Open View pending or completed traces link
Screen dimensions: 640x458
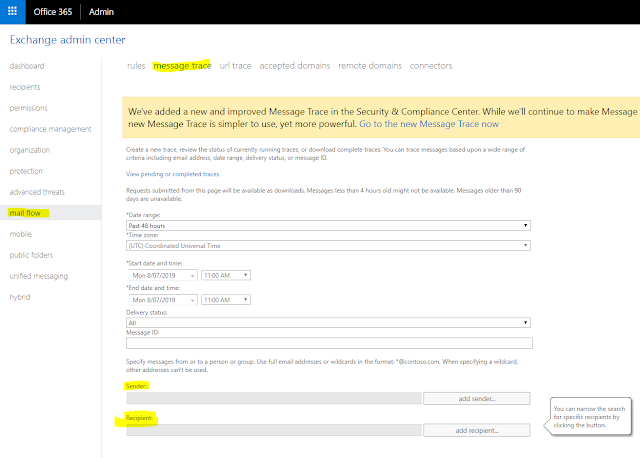point(173,174)
